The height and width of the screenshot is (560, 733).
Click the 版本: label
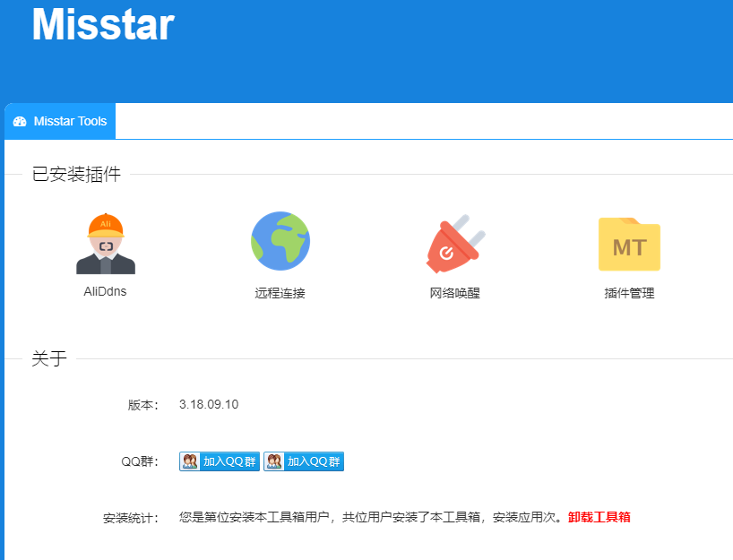coord(143,405)
